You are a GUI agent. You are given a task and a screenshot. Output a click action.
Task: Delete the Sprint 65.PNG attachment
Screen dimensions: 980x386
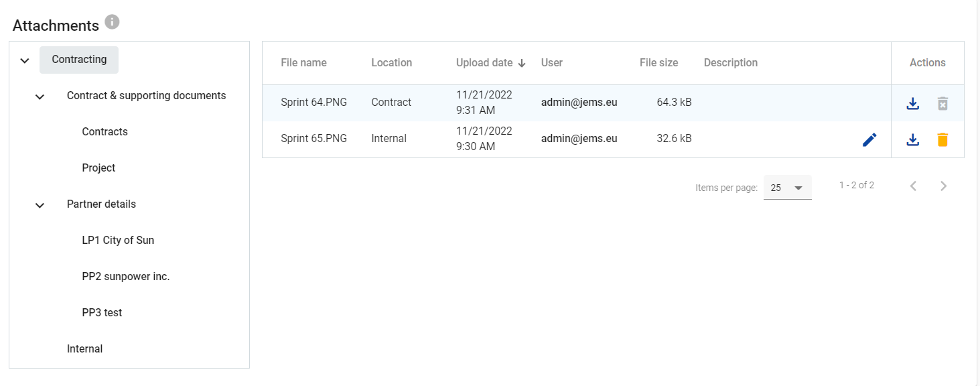(942, 139)
